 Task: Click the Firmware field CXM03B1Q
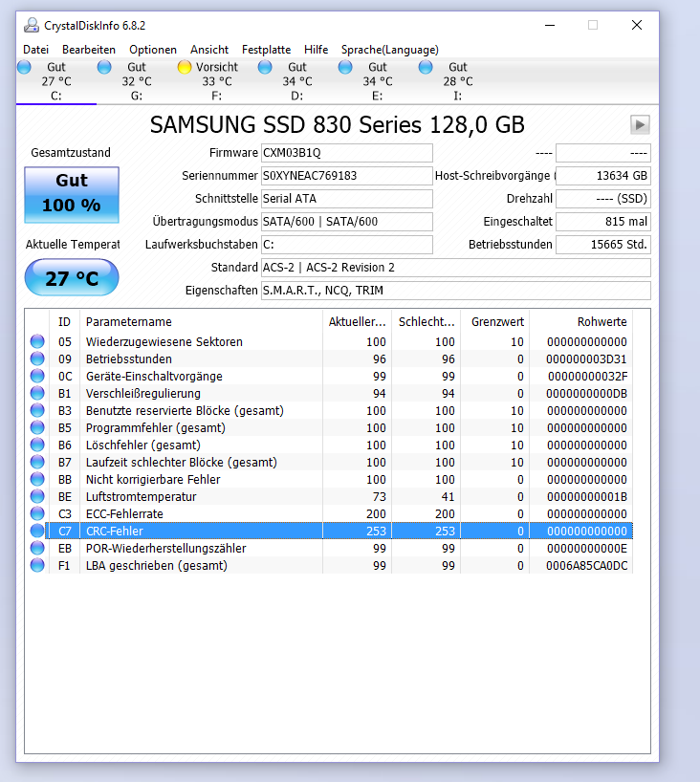(347, 153)
